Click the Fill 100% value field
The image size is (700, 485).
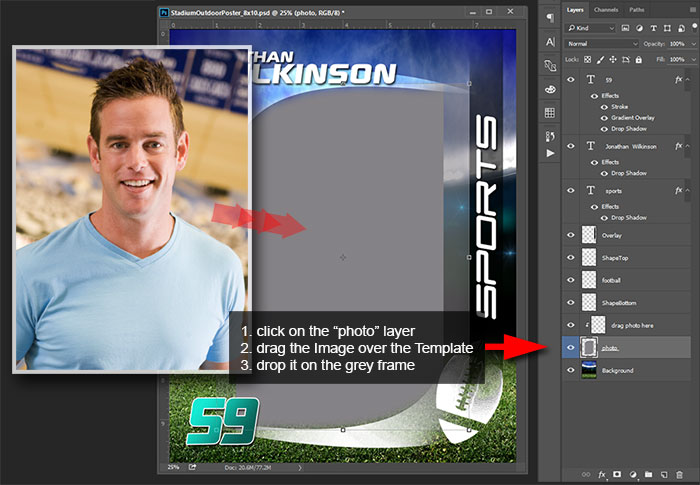[679, 59]
